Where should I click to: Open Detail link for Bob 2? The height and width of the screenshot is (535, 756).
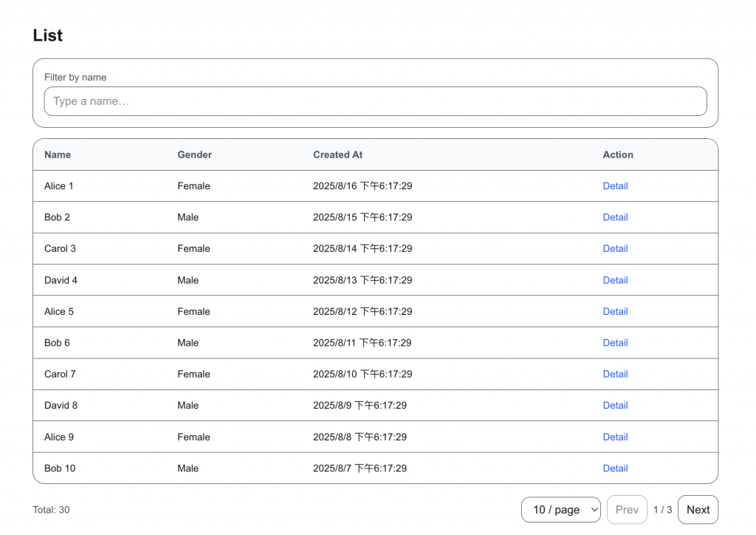(615, 217)
